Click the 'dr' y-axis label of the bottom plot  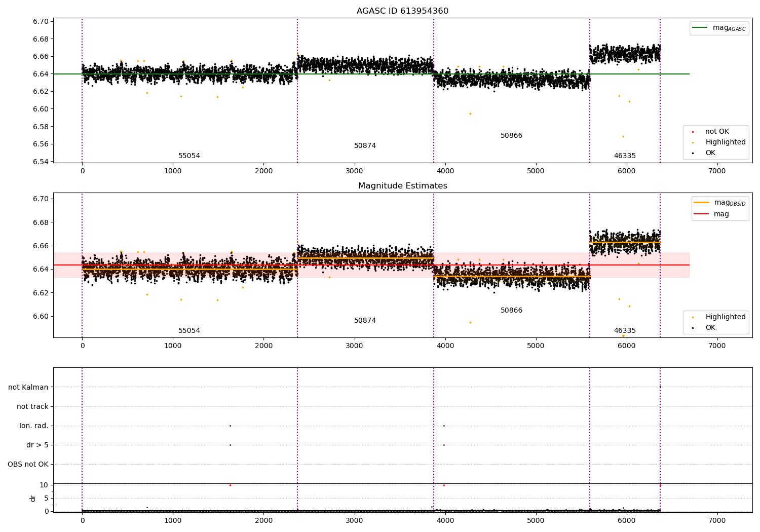pyautogui.click(x=33, y=498)
